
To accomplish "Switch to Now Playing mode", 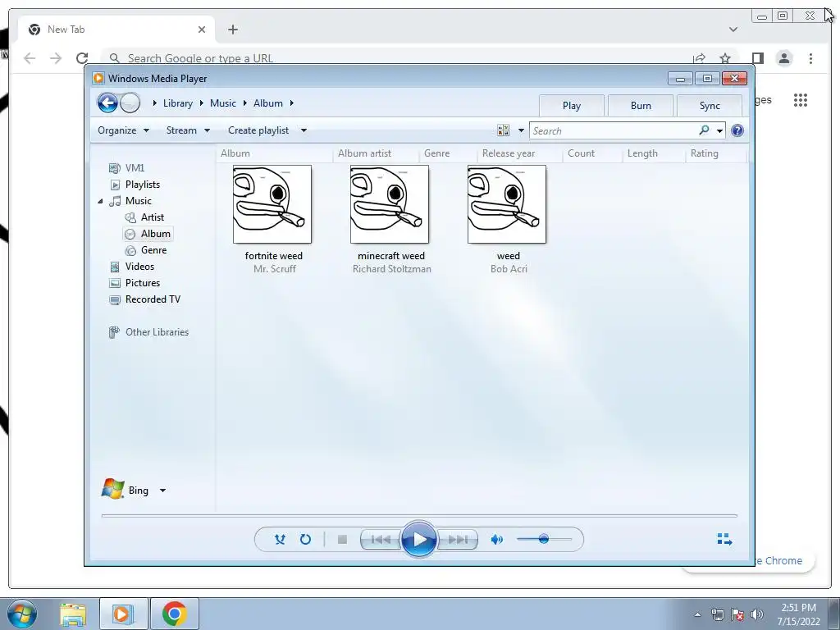I will click(x=724, y=539).
